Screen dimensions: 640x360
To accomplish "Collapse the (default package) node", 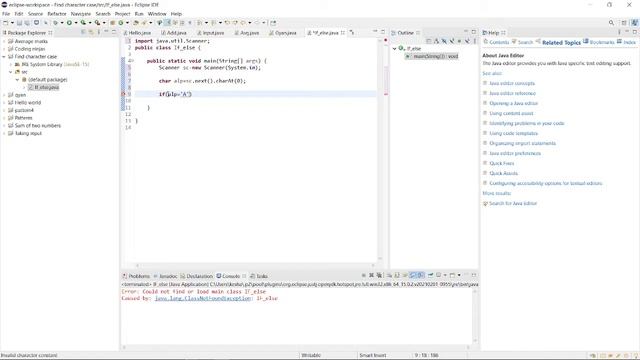I will (18, 80).
